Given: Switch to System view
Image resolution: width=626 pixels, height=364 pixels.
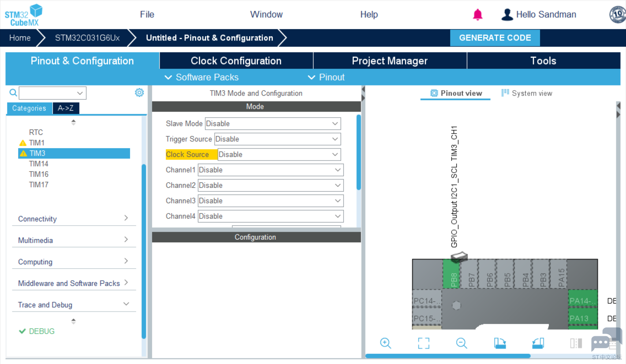Looking at the screenshot, I should point(527,93).
